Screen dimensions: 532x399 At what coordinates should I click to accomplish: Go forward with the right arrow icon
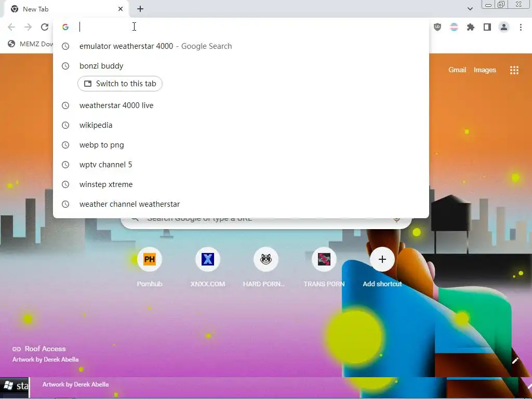click(x=28, y=27)
